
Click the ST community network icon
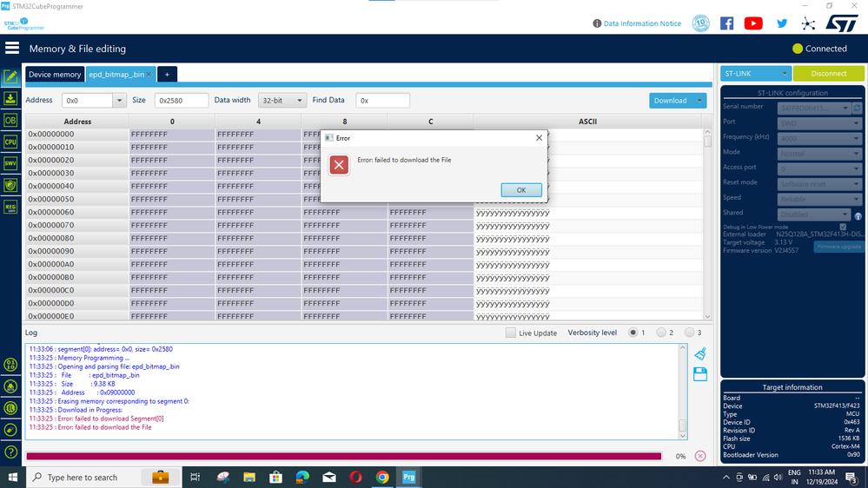pyautogui.click(x=808, y=23)
